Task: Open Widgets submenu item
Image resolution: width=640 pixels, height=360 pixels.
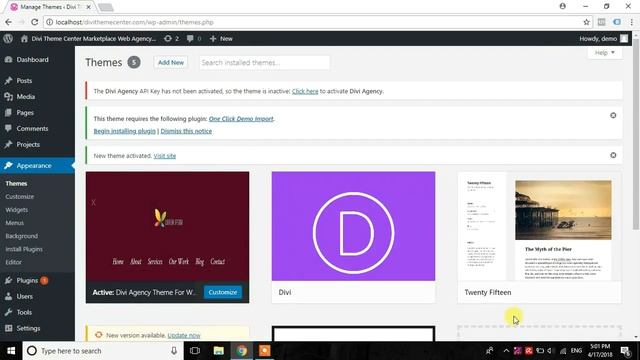Action: pyautogui.click(x=17, y=210)
